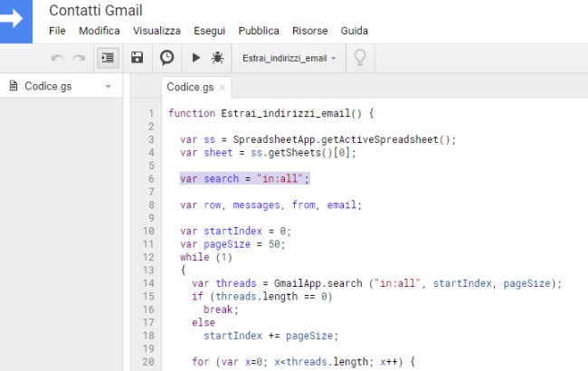Click the Codice.gs file icon in sidebar
This screenshot has width=588, height=371.
tap(14, 86)
